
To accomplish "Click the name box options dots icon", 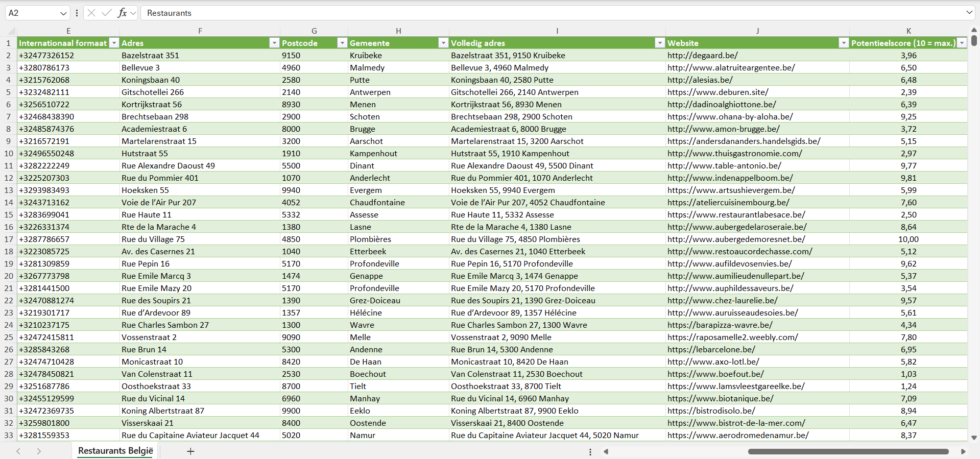I will [x=77, y=13].
